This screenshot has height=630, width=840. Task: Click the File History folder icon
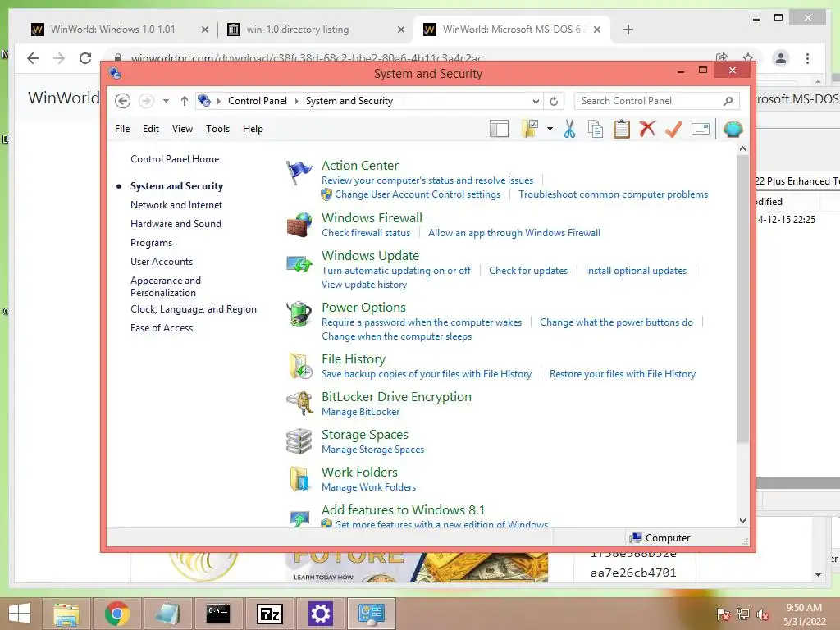(300, 366)
